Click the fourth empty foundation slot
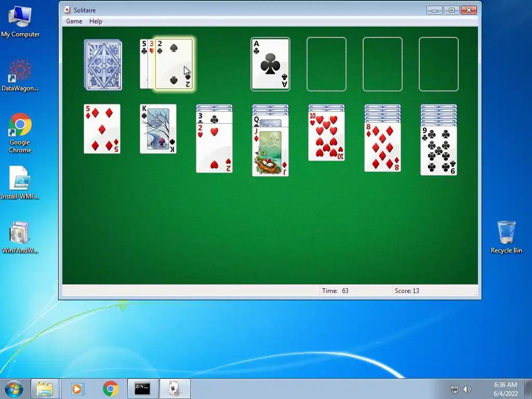The width and height of the screenshot is (532, 399). (x=438, y=64)
